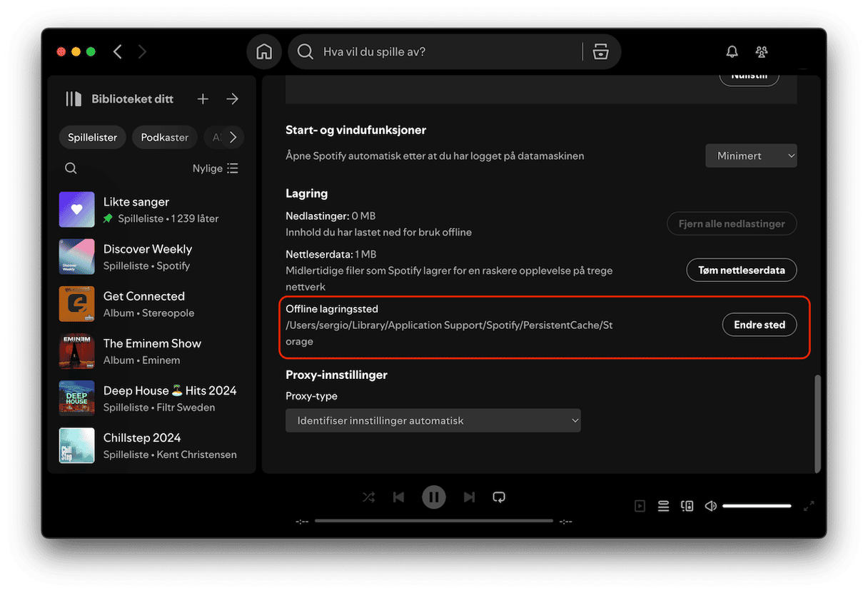Collapse Biblioteket ditt library icon
This screenshot has width=868, height=593.
click(74, 99)
